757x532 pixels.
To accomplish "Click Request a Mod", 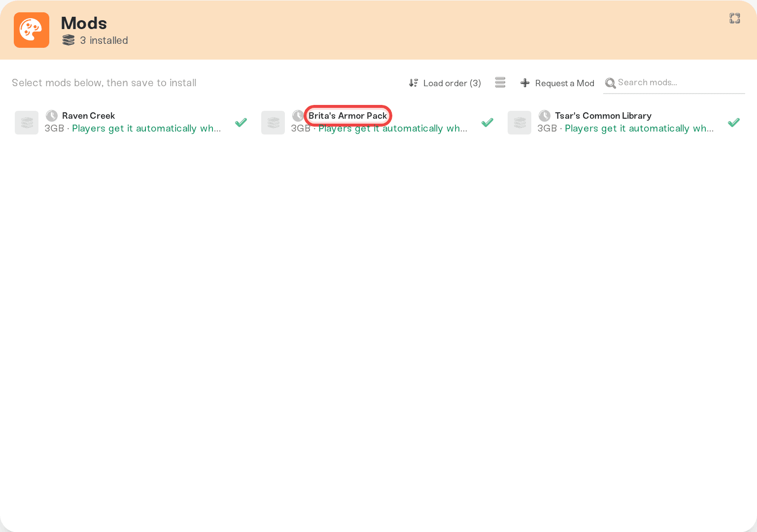I will (557, 83).
